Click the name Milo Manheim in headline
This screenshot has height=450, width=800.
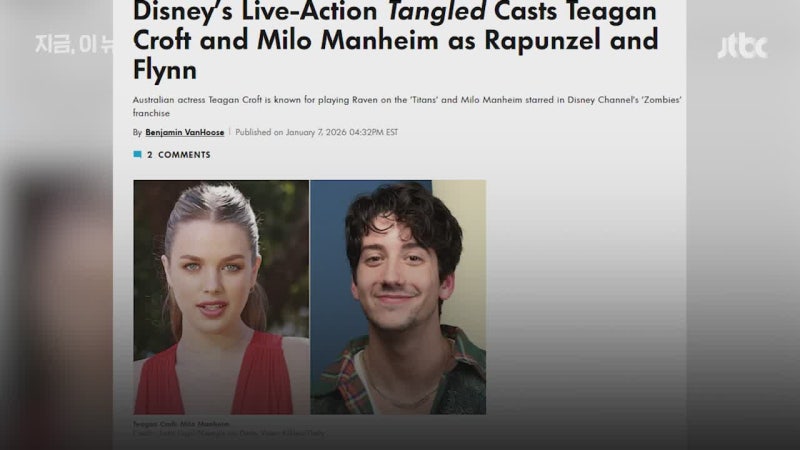coord(347,40)
